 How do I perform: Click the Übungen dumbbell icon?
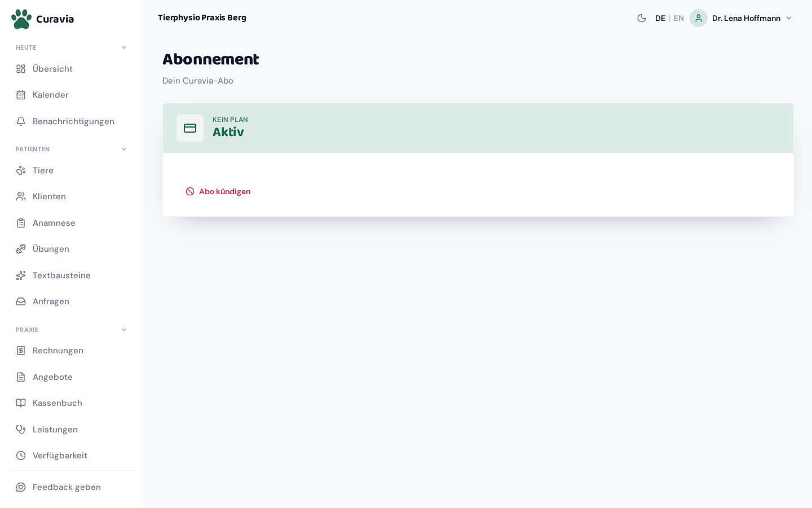[x=21, y=249]
